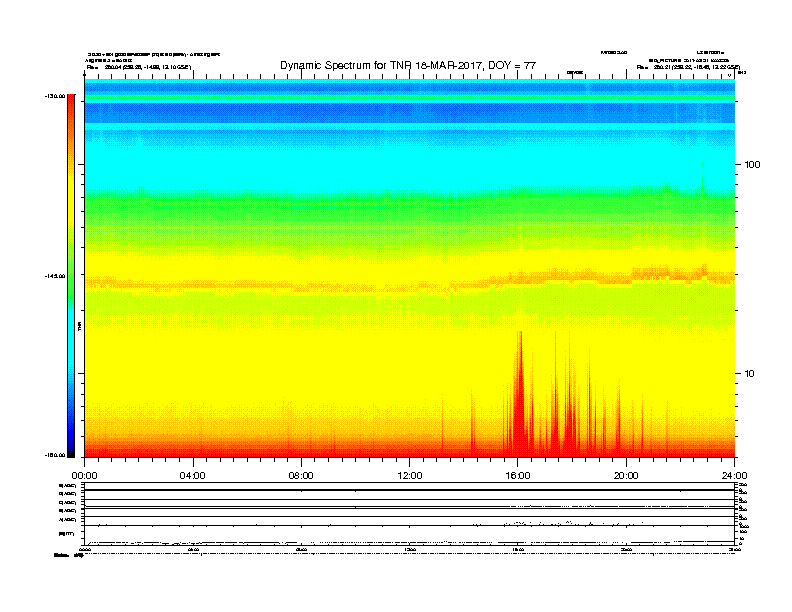Select the 24:00 time axis label

pos(734,476)
